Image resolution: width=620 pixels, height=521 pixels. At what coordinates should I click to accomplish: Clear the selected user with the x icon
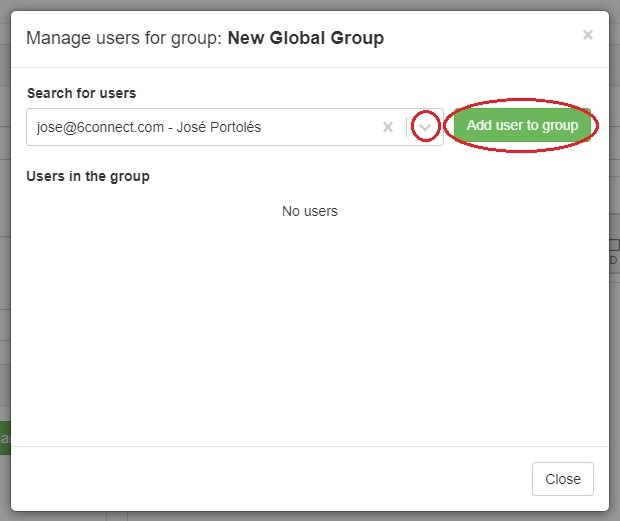(x=388, y=127)
